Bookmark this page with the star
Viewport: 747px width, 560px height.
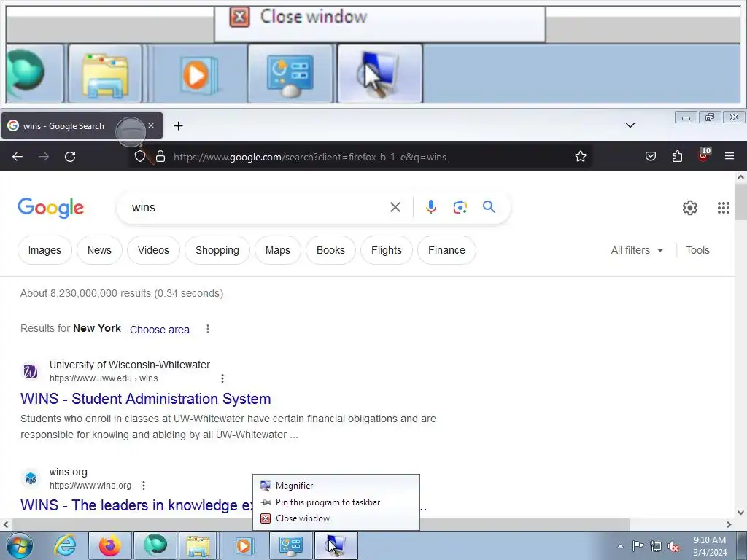(x=580, y=156)
